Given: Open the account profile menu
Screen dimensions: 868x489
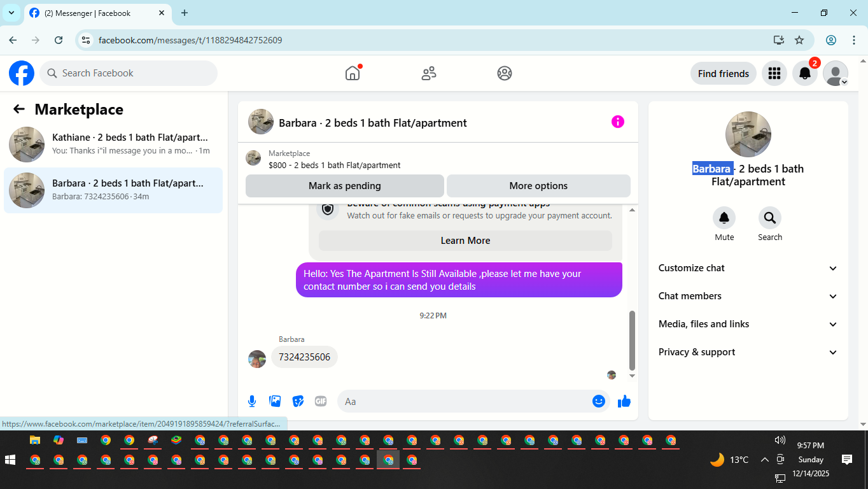Looking at the screenshot, I should pos(836,73).
